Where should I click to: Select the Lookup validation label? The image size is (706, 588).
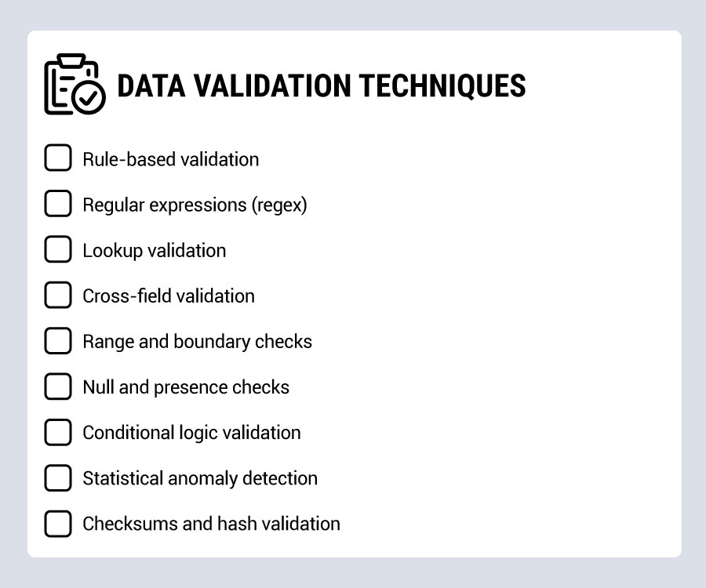click(x=155, y=251)
